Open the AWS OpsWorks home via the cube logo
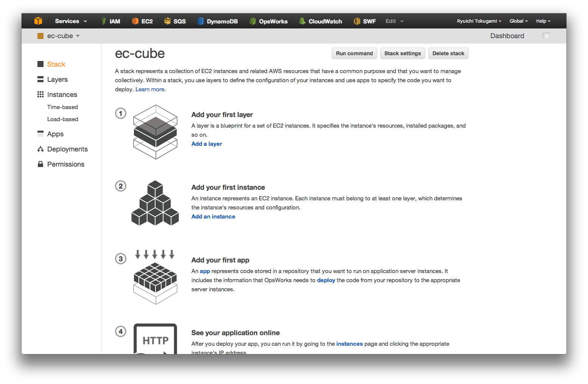This screenshot has height=384, width=588. tap(38, 21)
